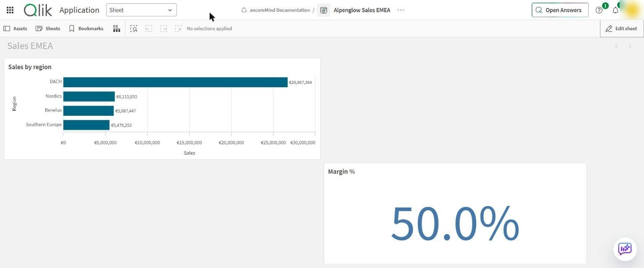Click the Qlik logo
The width and height of the screenshot is (644, 268).
click(38, 10)
